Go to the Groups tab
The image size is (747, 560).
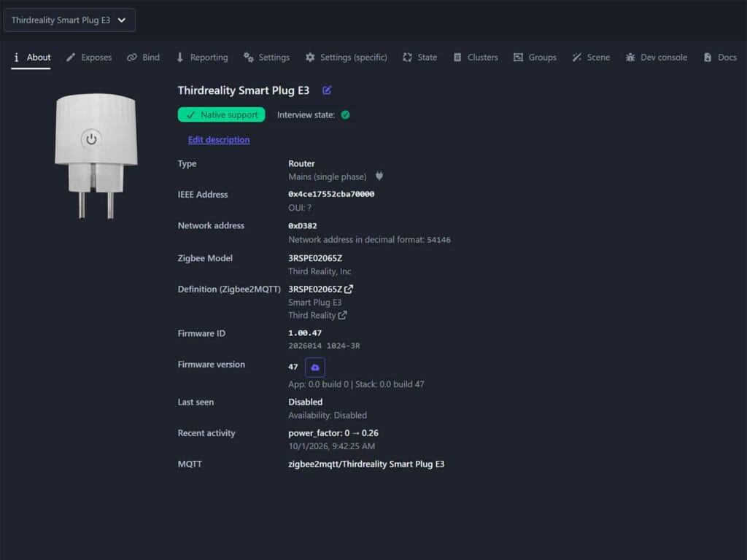click(535, 58)
